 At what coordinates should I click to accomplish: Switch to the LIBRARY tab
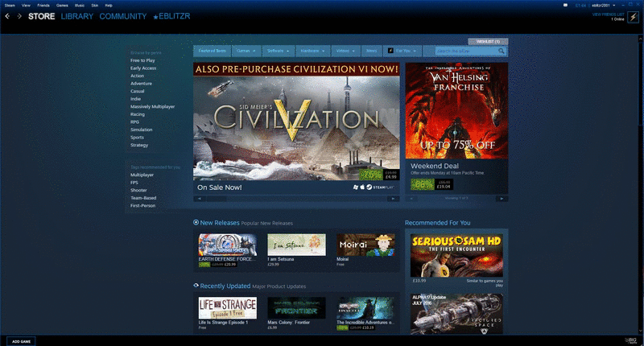[77, 16]
